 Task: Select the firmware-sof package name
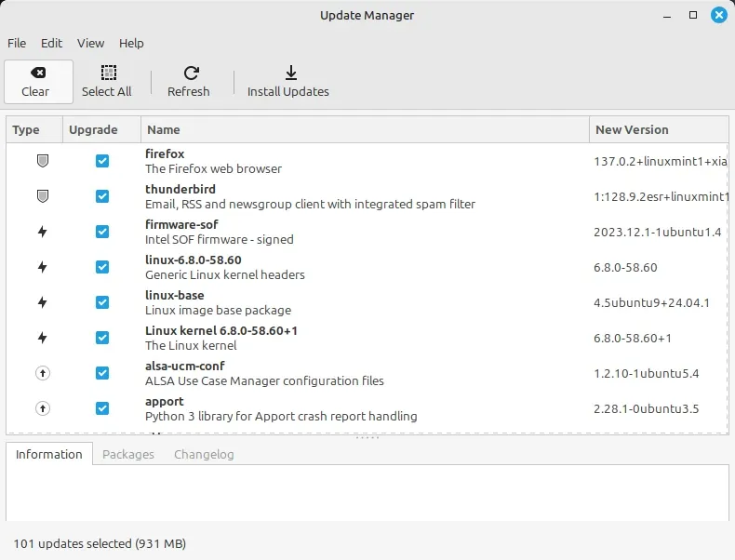181,224
